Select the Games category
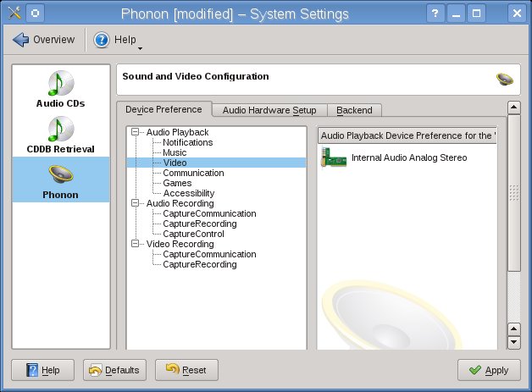This screenshot has width=532, height=392. point(177,183)
